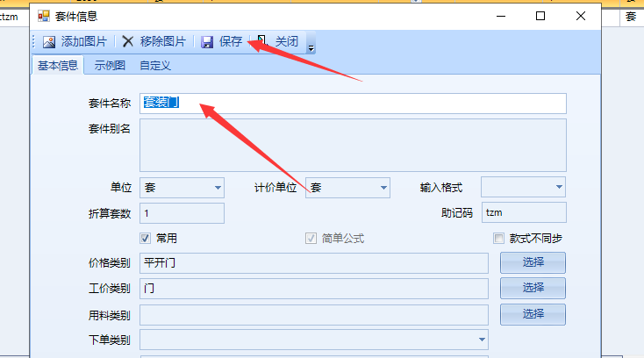Click 选择 button beside 价格类别
The height and width of the screenshot is (358, 644).
pos(533,262)
